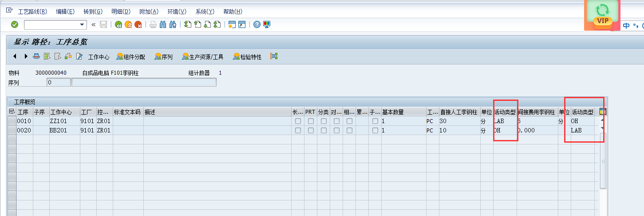This screenshot has height=216, width=644.
Task: Click the 检验特性 button
Action: (248, 57)
